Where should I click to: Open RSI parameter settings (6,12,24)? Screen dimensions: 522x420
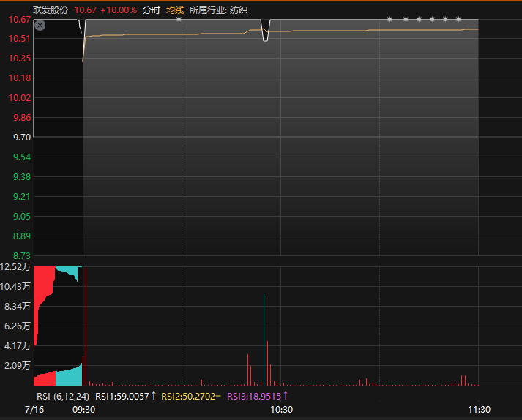pos(72,396)
